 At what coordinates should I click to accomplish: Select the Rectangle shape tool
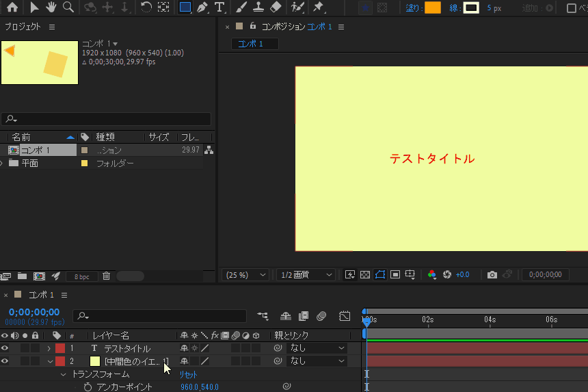pyautogui.click(x=185, y=7)
